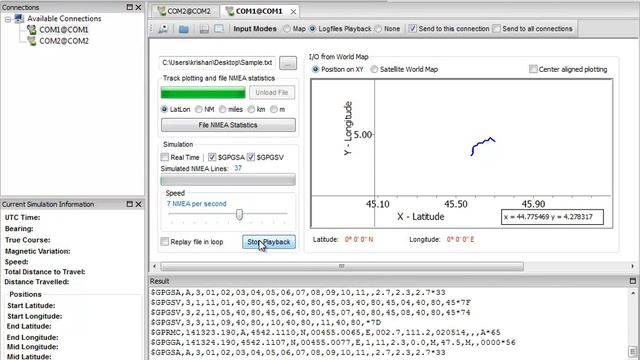Click the Unload File button
Image resolution: width=640 pixels, height=360 pixels.
pyautogui.click(x=272, y=93)
